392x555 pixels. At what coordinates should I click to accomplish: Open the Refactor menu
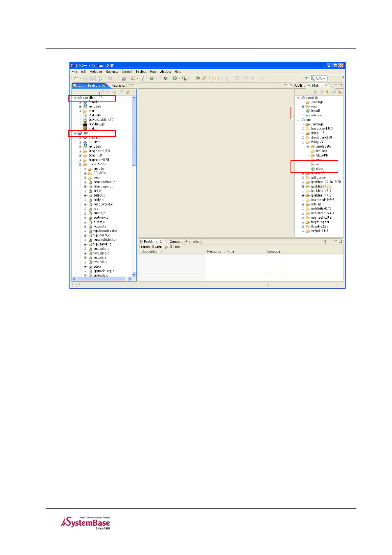click(96, 72)
